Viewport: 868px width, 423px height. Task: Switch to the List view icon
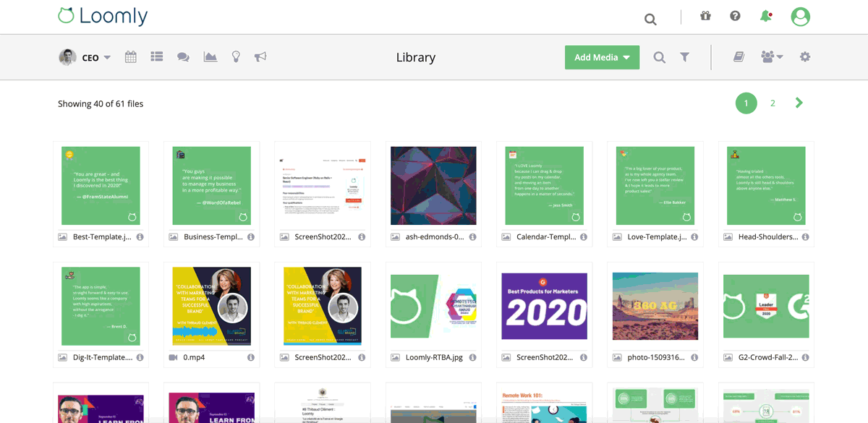157,56
